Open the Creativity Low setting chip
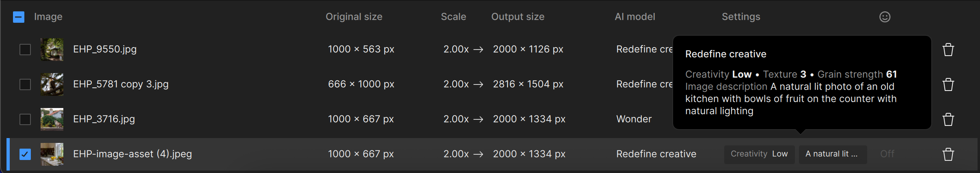The height and width of the screenshot is (173, 980). coord(759,154)
